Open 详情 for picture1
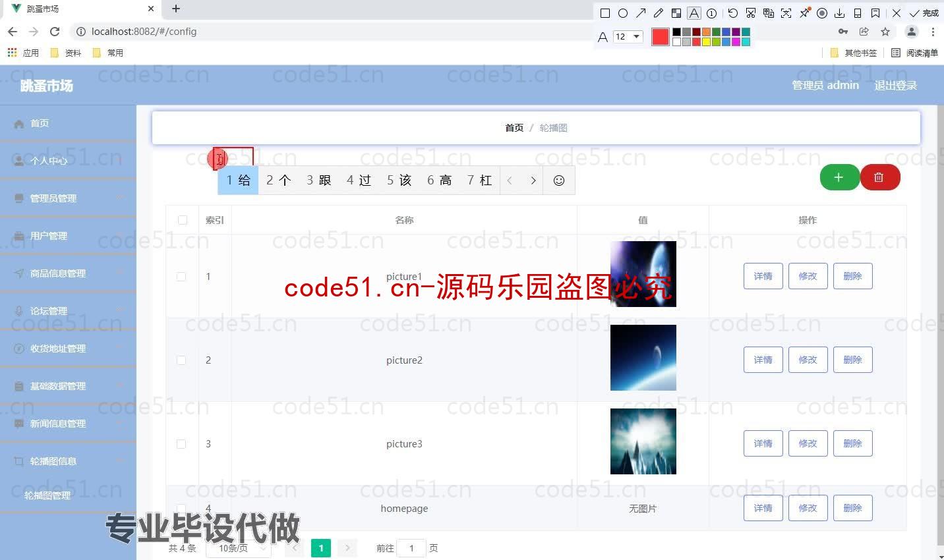 pyautogui.click(x=763, y=276)
